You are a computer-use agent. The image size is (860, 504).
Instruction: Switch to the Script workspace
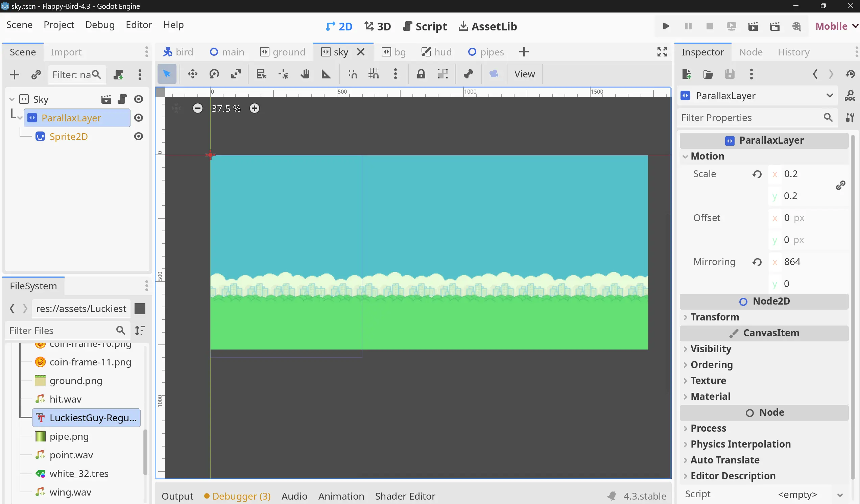(x=425, y=26)
